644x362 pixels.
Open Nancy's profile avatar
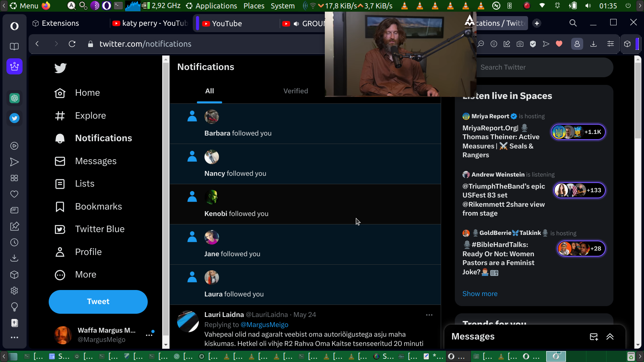(x=212, y=157)
